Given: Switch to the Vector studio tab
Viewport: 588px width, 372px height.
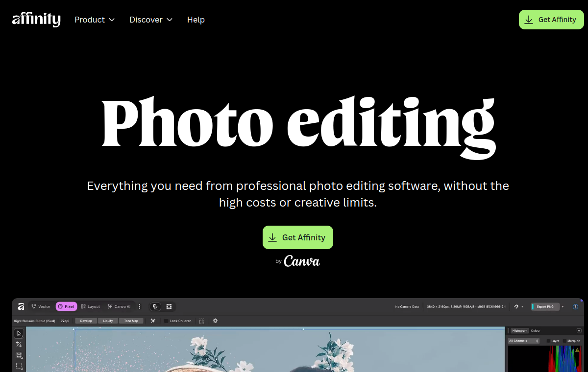Looking at the screenshot, I should click(41, 306).
